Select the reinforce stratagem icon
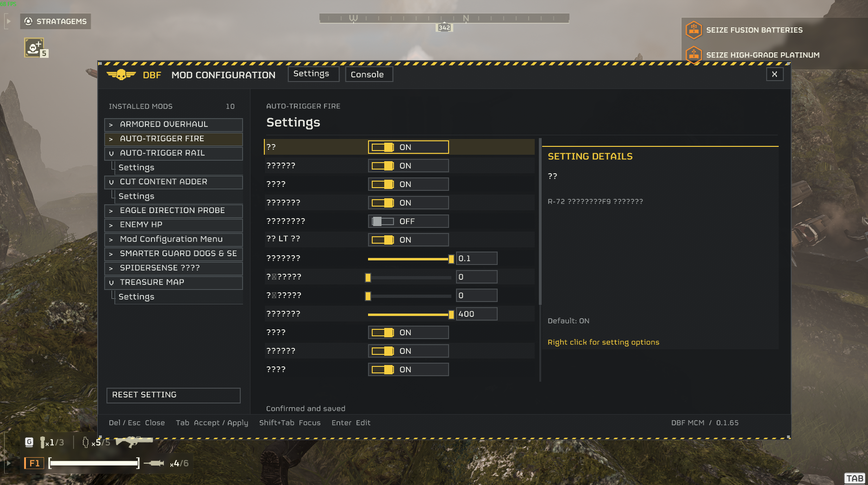 [34, 47]
